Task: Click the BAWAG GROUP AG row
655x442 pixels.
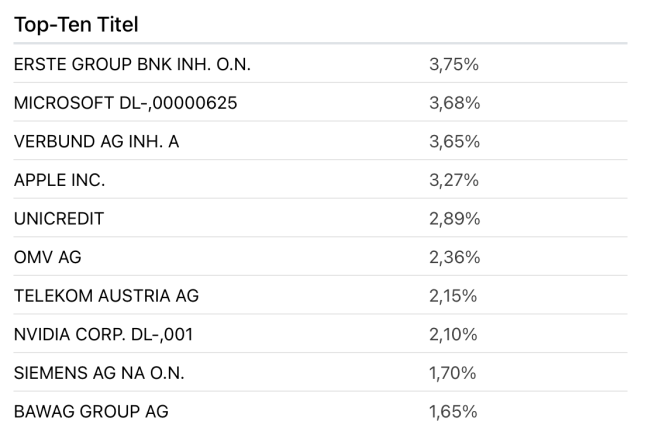Action: [x=91, y=411]
